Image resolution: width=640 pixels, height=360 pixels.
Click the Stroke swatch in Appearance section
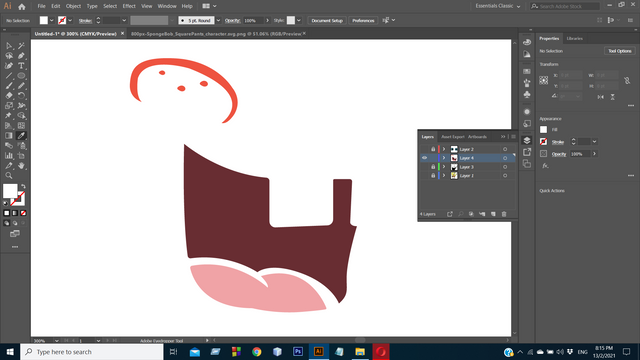point(543,142)
